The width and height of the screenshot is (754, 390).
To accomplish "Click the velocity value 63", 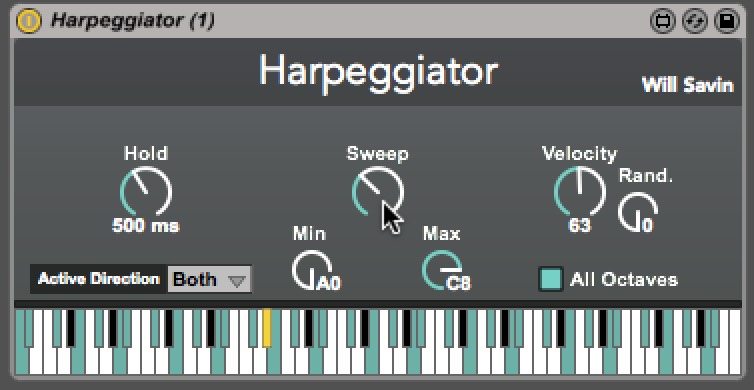I will click(579, 225).
